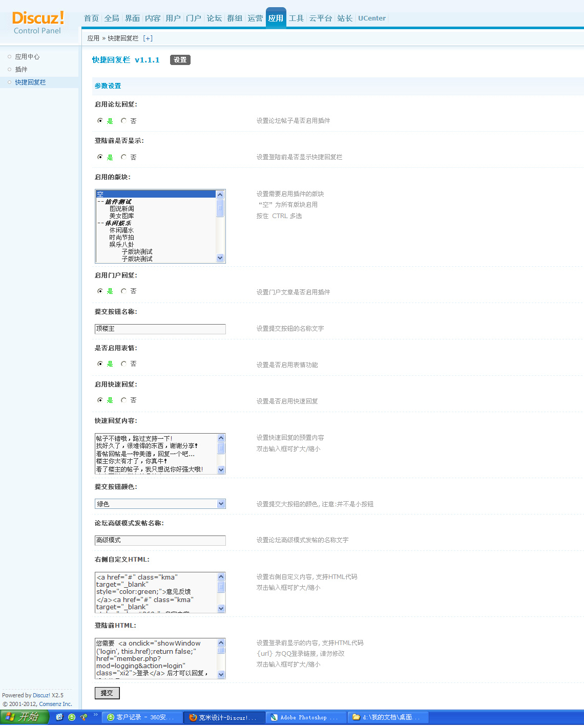Select 是 for 启用论坛回复
The width and height of the screenshot is (584, 728).
[100, 121]
